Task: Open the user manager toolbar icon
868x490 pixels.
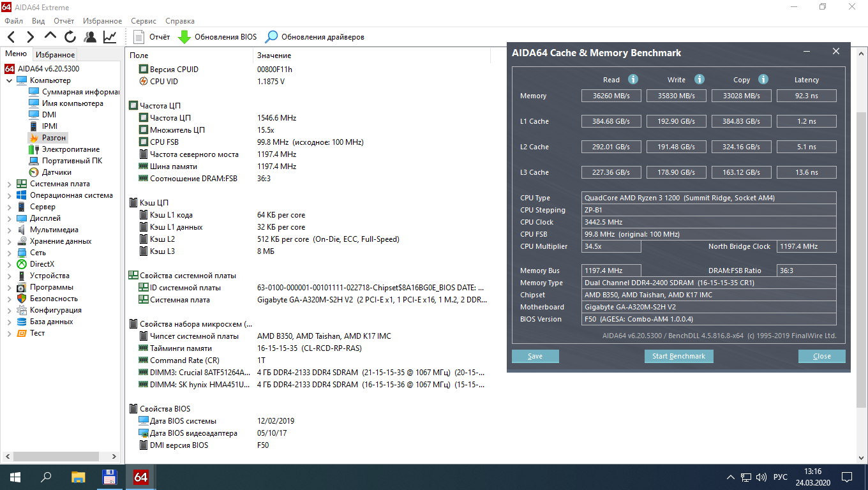Action: [x=90, y=37]
